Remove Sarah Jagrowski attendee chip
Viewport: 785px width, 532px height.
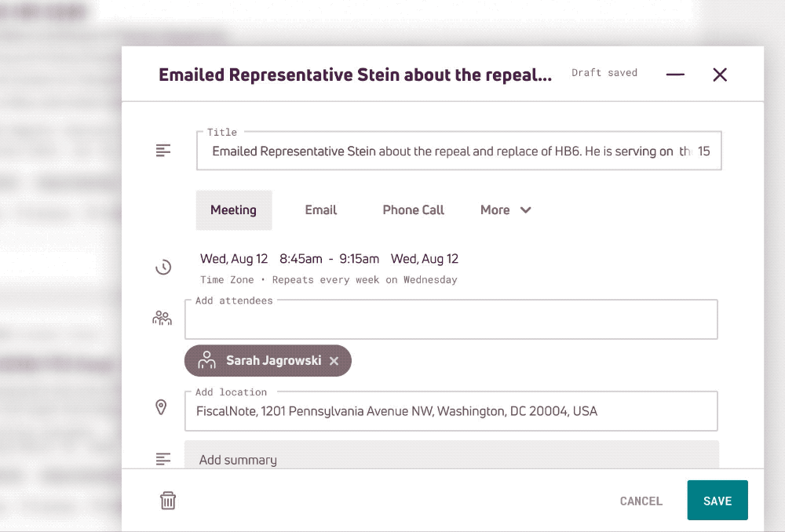pos(334,361)
